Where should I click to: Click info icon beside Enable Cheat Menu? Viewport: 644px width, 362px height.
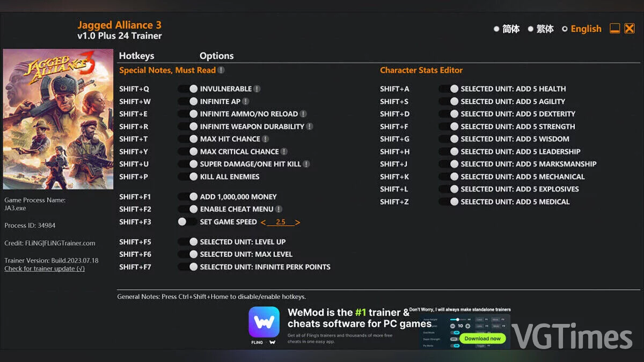tap(279, 209)
